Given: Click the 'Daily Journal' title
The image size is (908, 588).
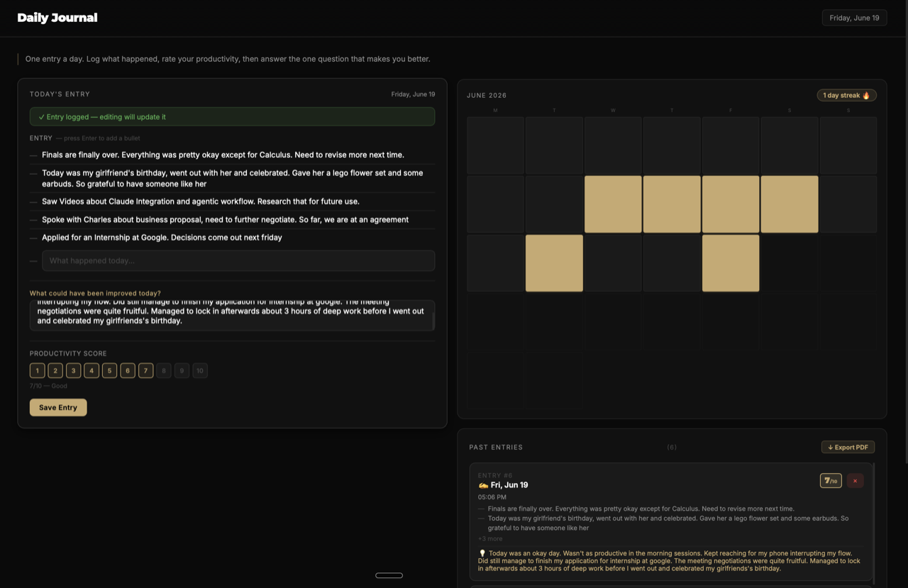Looking at the screenshot, I should [57, 18].
